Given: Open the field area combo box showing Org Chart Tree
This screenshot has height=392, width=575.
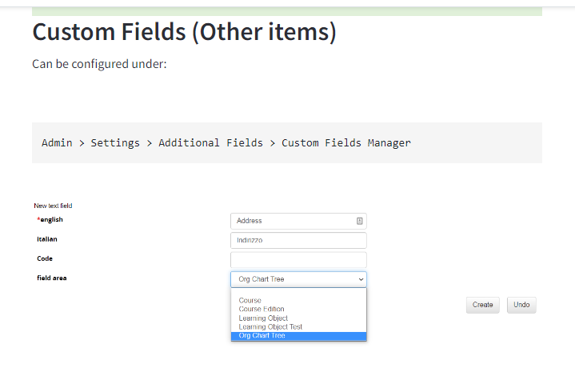Looking at the screenshot, I should coord(297,279).
